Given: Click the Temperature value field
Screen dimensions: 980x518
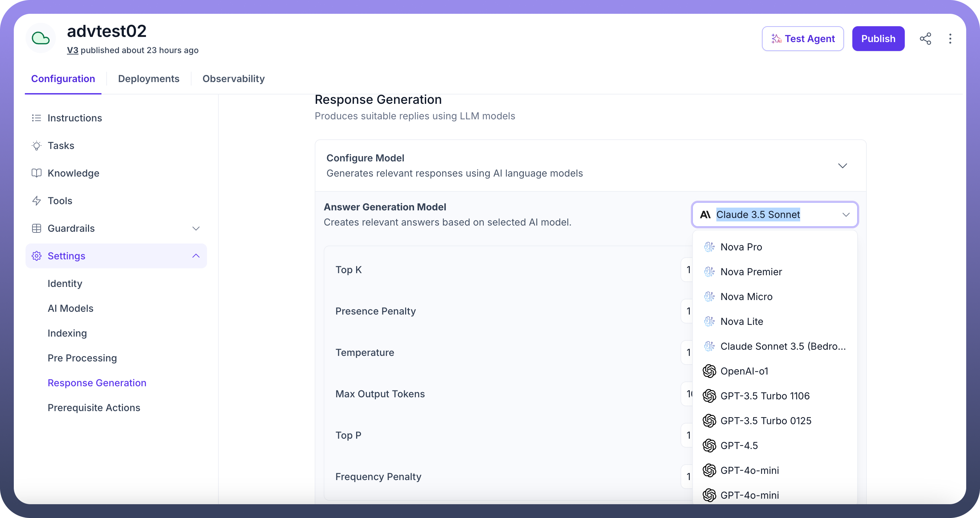Looking at the screenshot, I should (x=687, y=352).
